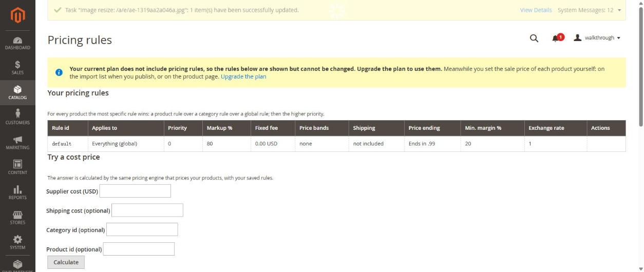
Task: Follow the Upgrade the plan link
Action: [x=243, y=76]
